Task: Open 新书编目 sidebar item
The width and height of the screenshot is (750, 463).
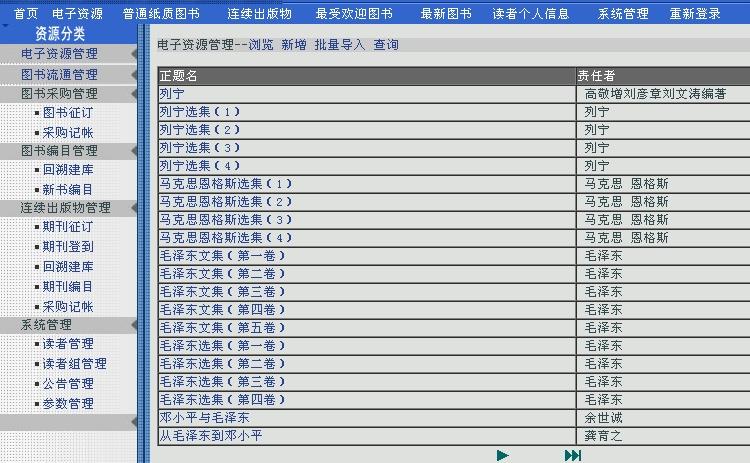Action: click(68, 190)
